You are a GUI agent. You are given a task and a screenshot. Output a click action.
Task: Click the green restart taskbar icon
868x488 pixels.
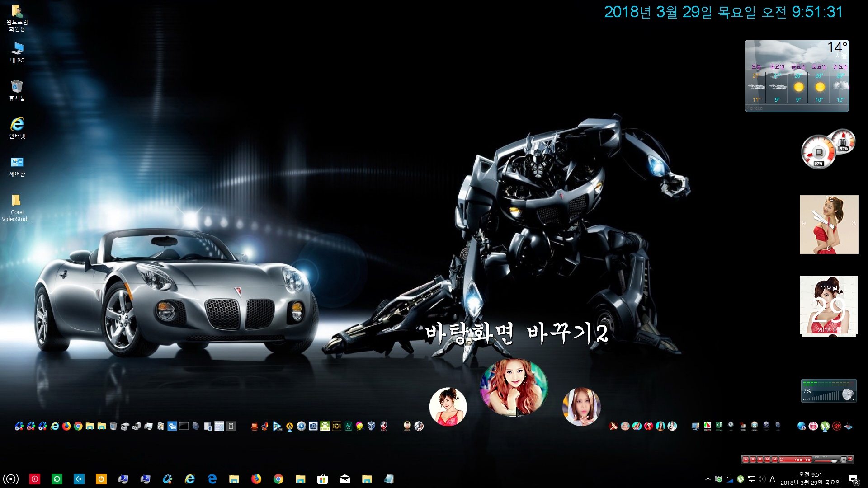pyautogui.click(x=57, y=479)
